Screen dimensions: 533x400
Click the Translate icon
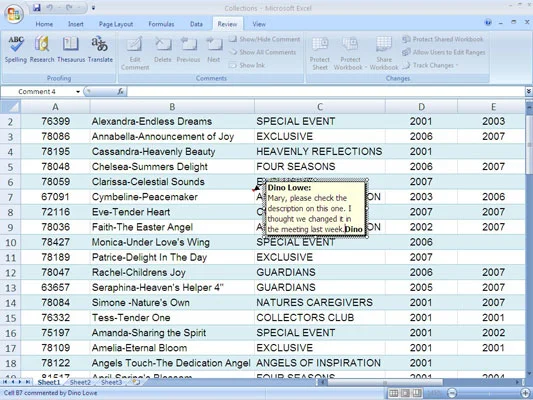point(100,50)
